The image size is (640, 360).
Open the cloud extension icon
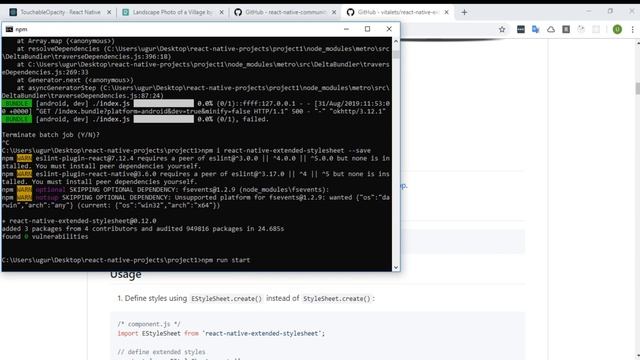pyautogui.click(x=551, y=29)
